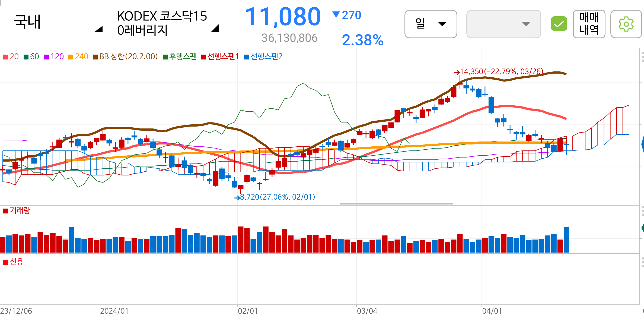Click the 신용 credit panel label
644x321 pixels.
point(17,262)
